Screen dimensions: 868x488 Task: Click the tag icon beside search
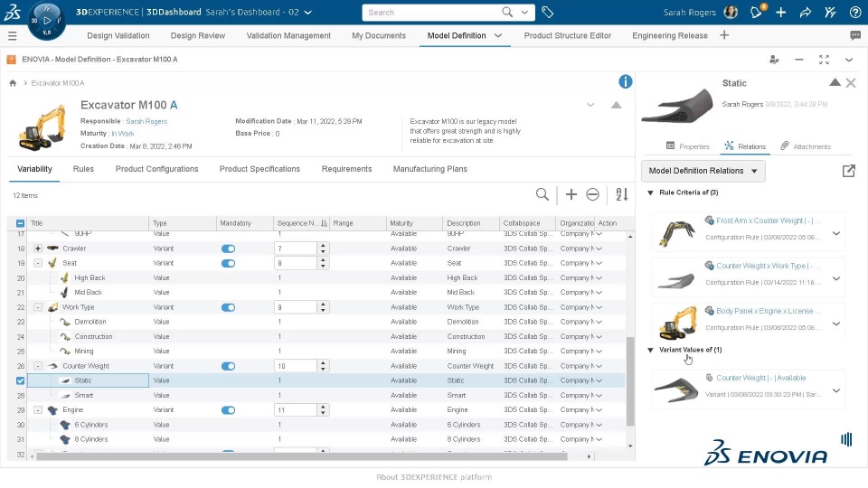click(x=548, y=12)
